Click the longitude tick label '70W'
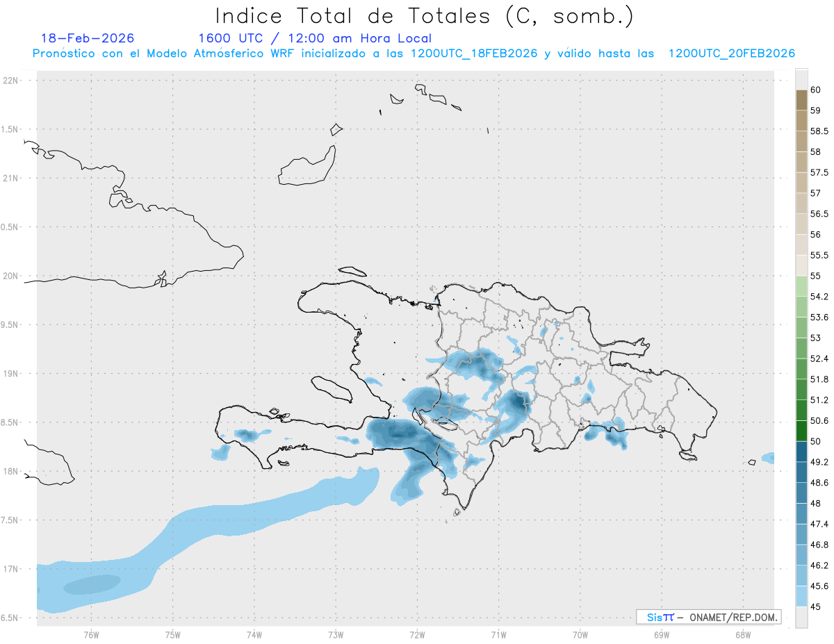 click(580, 635)
